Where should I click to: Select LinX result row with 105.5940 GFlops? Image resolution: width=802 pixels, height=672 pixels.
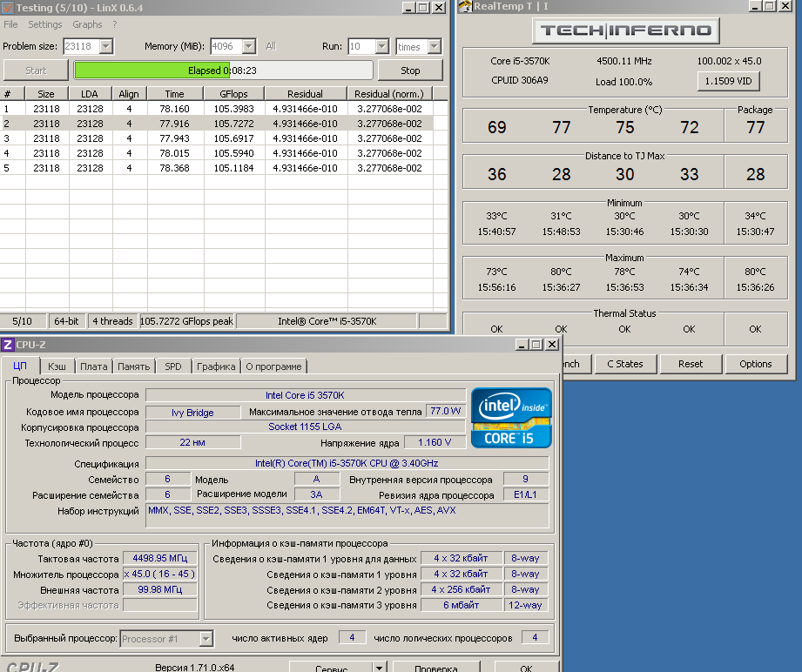[x=217, y=153]
